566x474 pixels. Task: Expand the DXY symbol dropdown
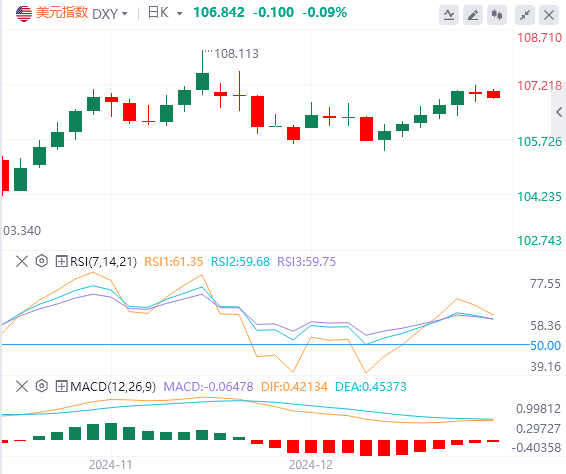(x=110, y=14)
